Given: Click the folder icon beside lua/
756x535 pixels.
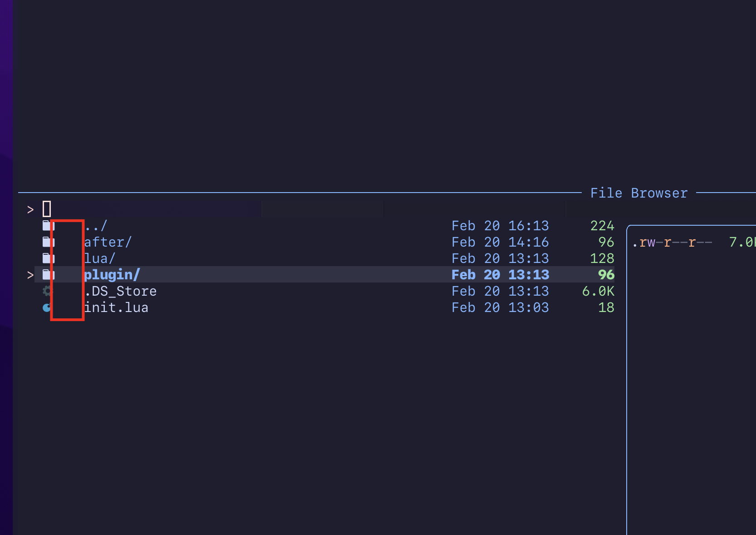Looking at the screenshot, I should click(x=47, y=258).
